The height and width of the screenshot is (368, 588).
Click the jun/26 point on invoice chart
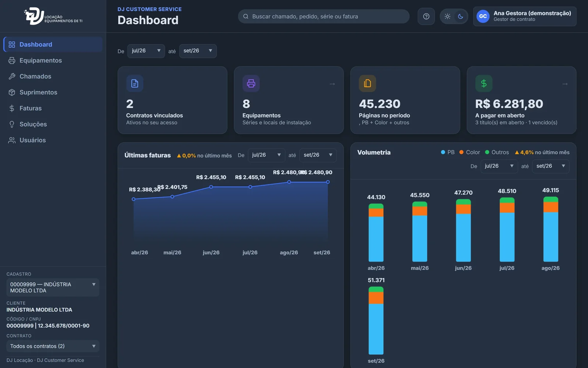(211, 187)
